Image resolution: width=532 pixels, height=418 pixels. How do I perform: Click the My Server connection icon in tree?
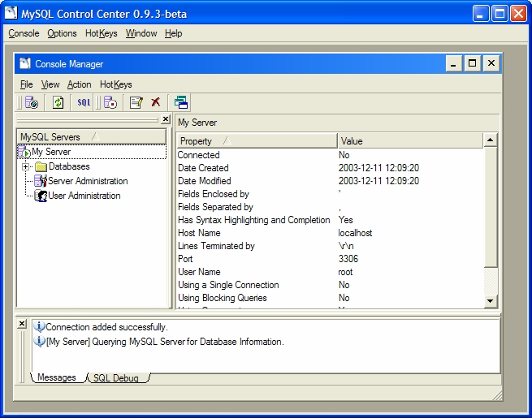click(x=24, y=152)
